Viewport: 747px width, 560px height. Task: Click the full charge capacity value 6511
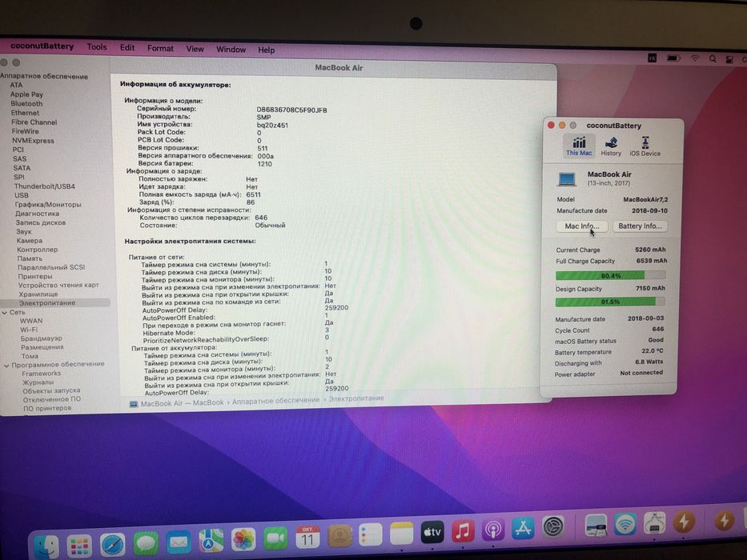pos(254,194)
